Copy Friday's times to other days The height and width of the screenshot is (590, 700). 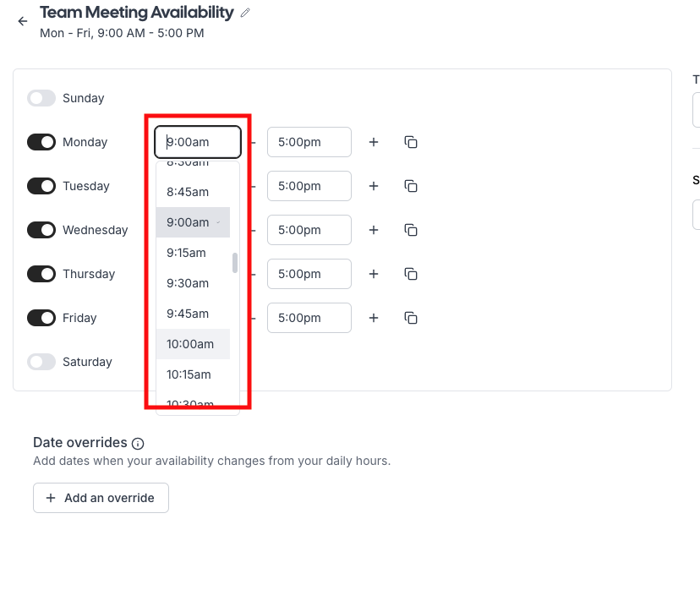[x=411, y=318]
